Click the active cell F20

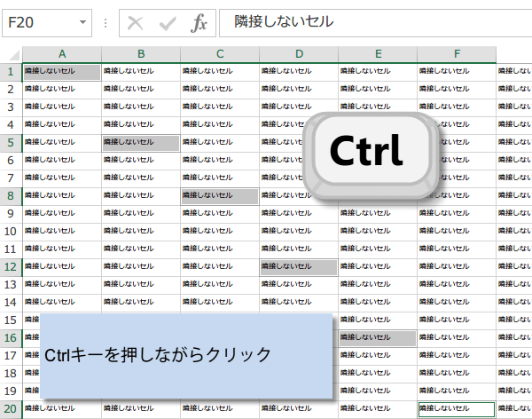[457, 408]
